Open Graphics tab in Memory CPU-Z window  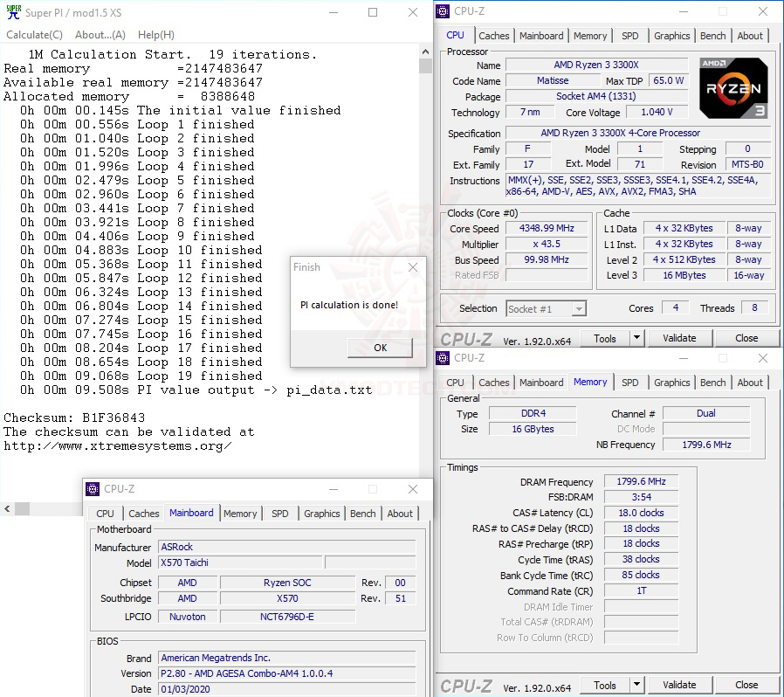671,383
